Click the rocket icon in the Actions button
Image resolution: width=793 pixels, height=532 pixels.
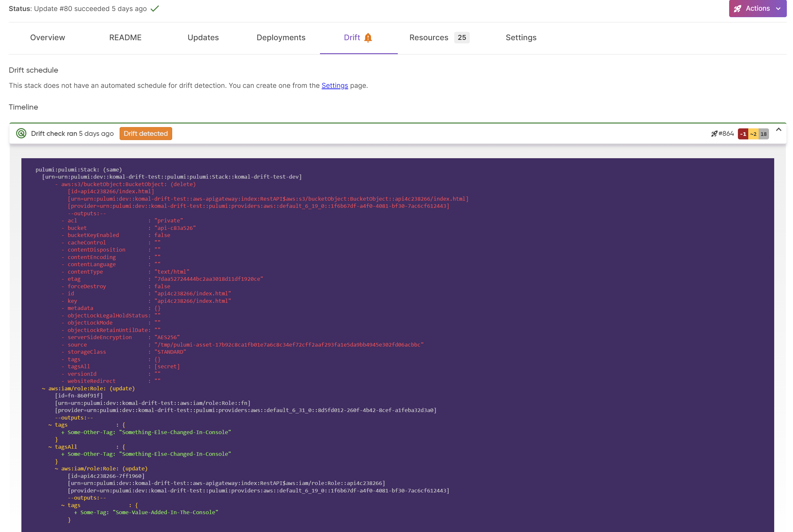coord(738,9)
